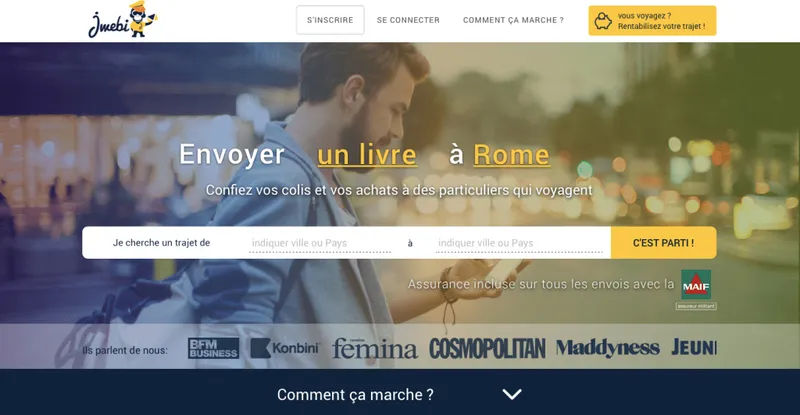Viewport: 800px width, 415px height.
Task: Click the piggy bank icon
Action: [x=603, y=21]
